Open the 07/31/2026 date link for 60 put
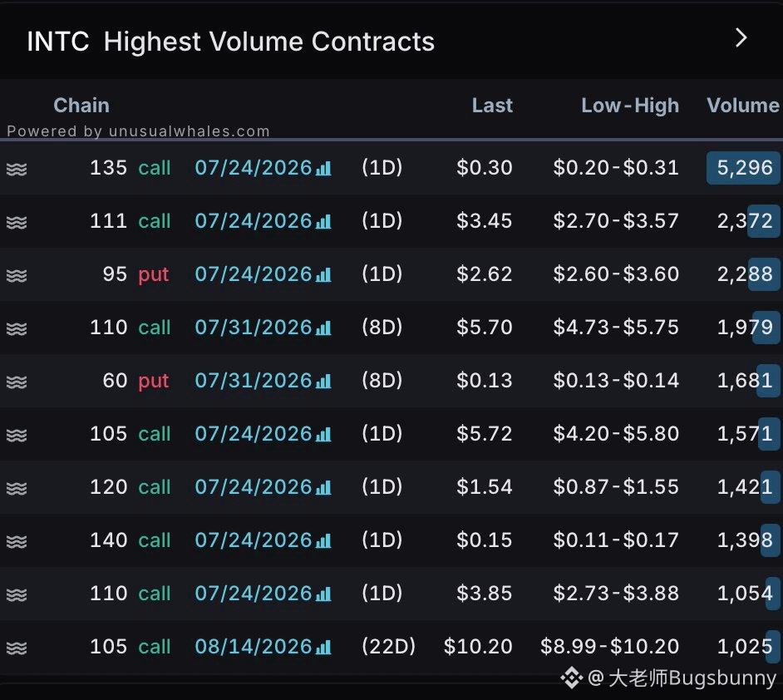The width and height of the screenshot is (783, 700). point(254,381)
